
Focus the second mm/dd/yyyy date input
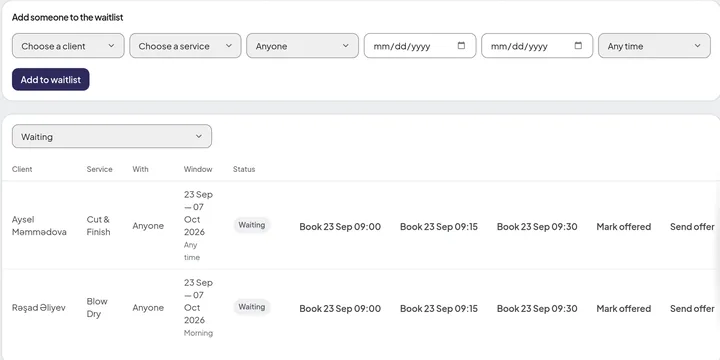click(x=537, y=46)
